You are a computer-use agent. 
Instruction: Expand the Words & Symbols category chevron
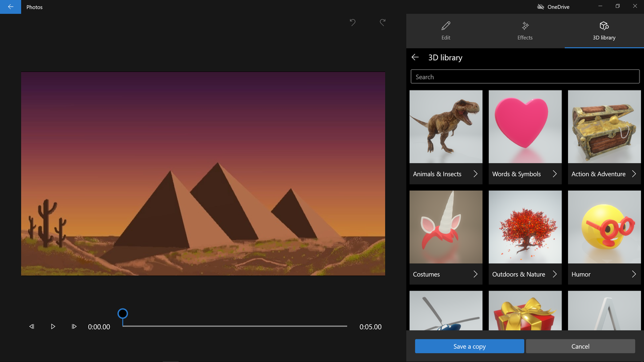point(554,174)
